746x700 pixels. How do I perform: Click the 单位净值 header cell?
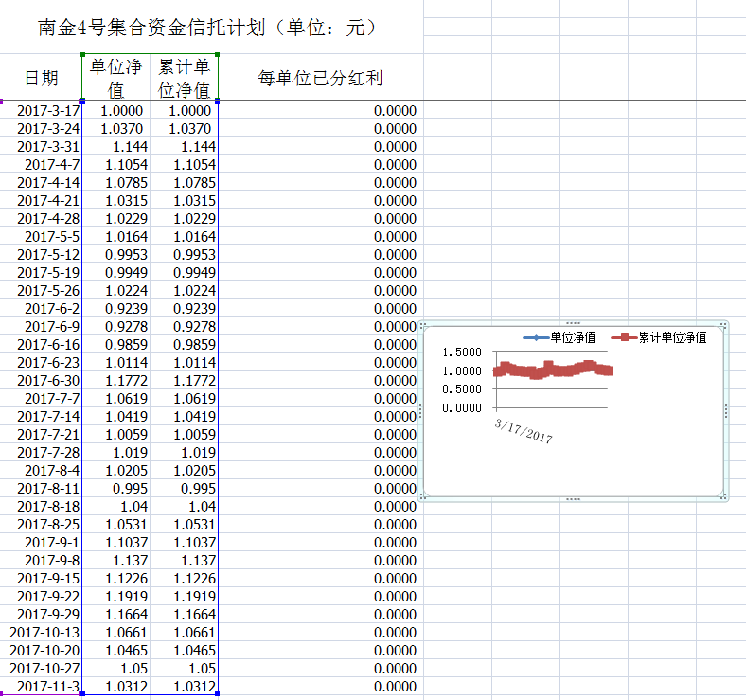(115, 78)
